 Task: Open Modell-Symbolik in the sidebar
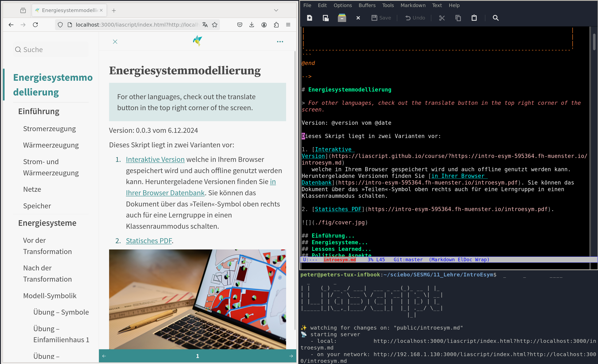[50, 296]
